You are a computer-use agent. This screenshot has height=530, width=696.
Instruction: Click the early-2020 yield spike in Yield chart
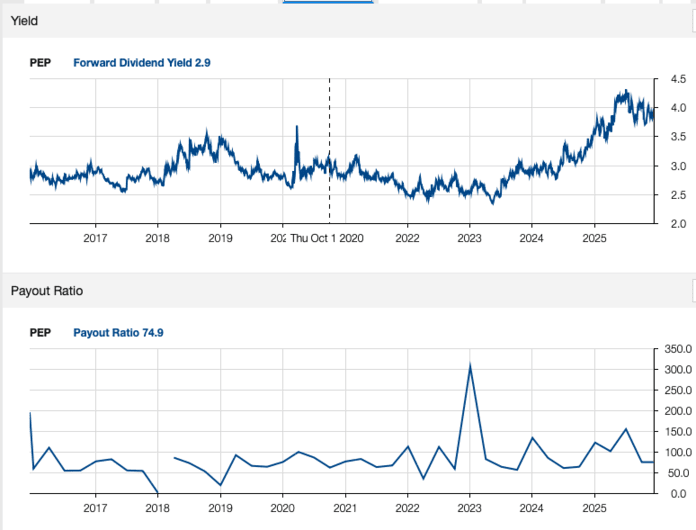tap(297, 128)
